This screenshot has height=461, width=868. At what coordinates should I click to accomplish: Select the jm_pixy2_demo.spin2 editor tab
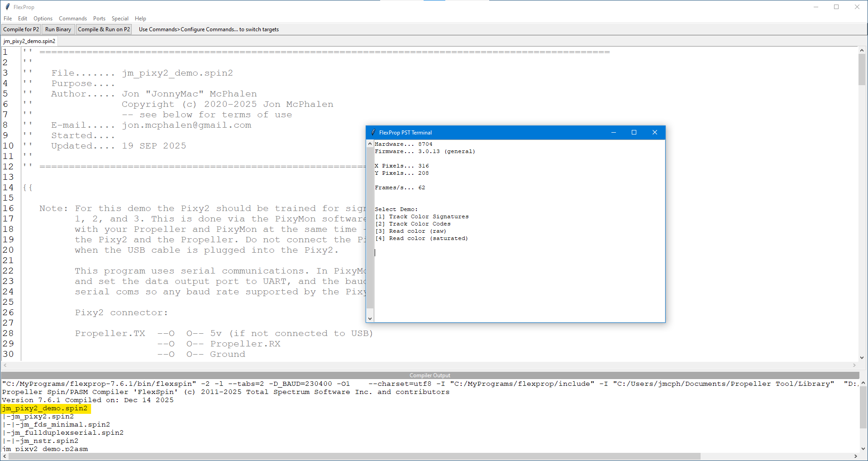pos(29,41)
